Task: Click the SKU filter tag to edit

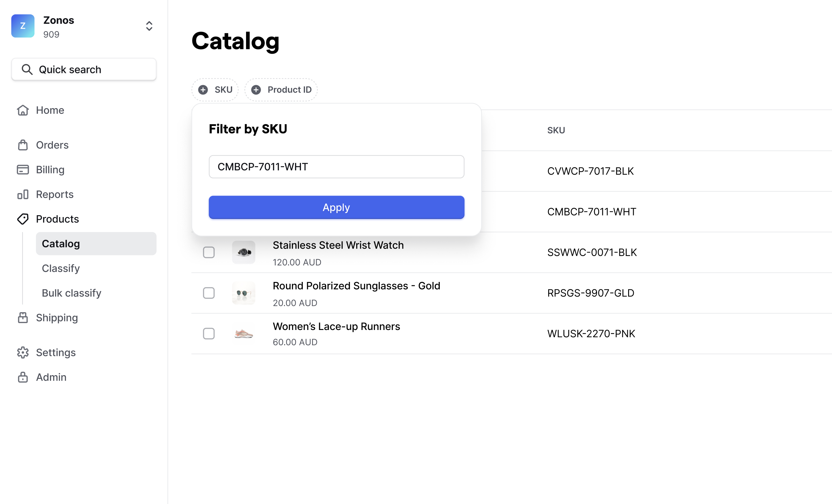Action: [x=216, y=89]
